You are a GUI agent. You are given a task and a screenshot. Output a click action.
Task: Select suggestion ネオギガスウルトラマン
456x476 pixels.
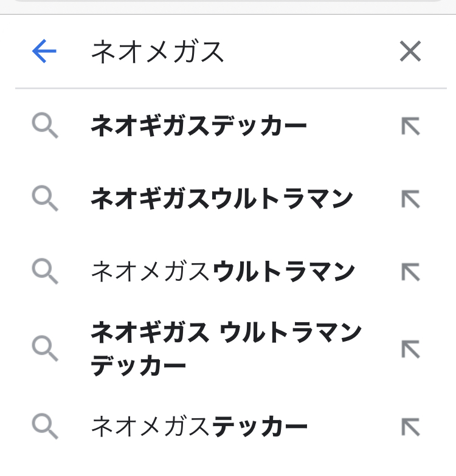pos(222,199)
